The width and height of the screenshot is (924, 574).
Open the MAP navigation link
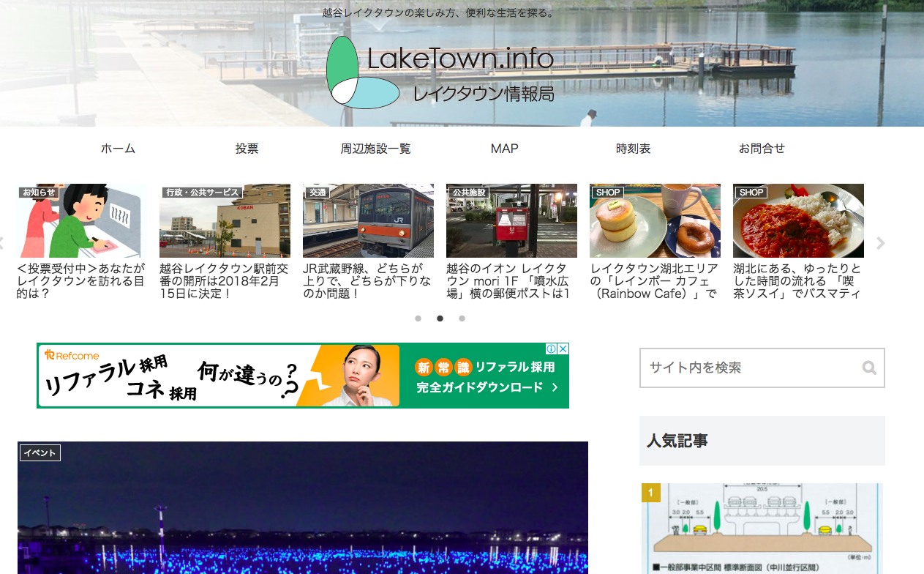click(x=504, y=149)
